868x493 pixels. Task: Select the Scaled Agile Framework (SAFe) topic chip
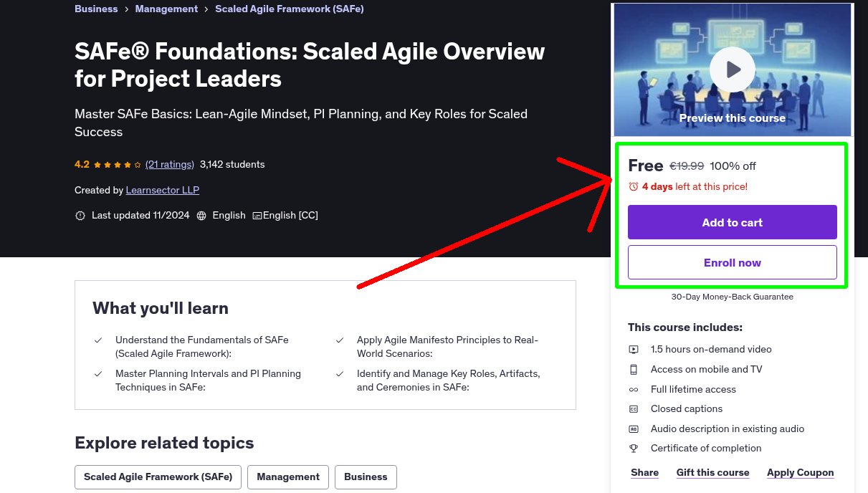pyautogui.click(x=158, y=477)
